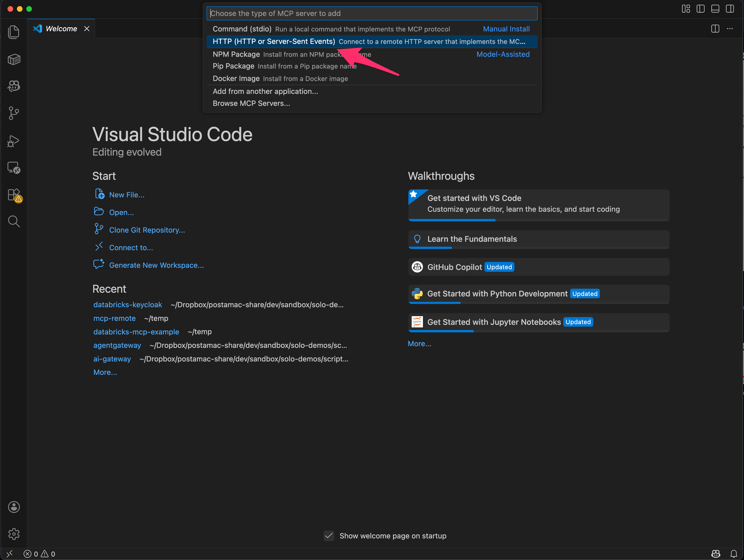Expand More under Walkthroughs
Screen dimensions: 744x560
coord(419,343)
